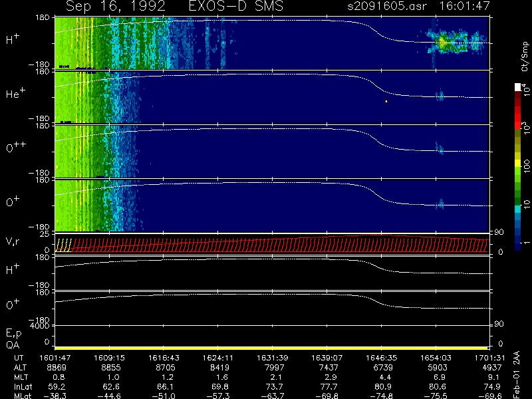Click the yellow band of the colorbar near 100
532x399 pixels.
click(518, 164)
